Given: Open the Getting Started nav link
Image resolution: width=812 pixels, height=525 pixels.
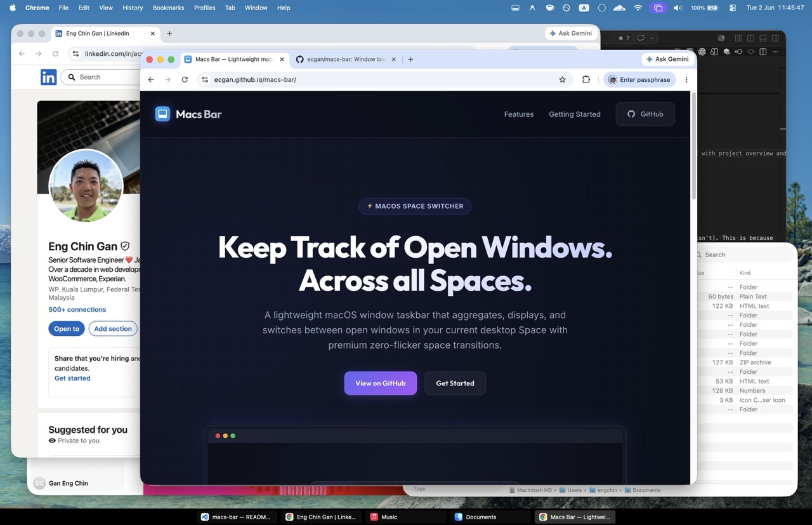Looking at the screenshot, I should pyautogui.click(x=575, y=114).
